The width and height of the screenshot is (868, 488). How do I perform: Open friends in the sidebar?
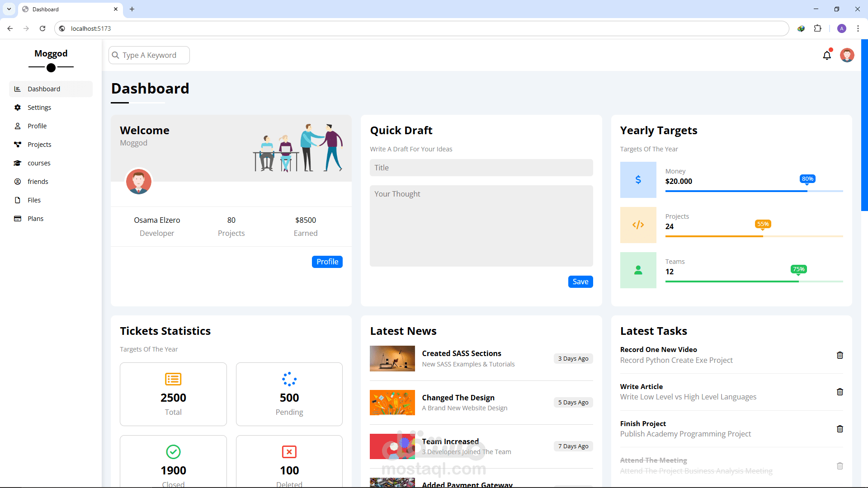tap(51, 182)
